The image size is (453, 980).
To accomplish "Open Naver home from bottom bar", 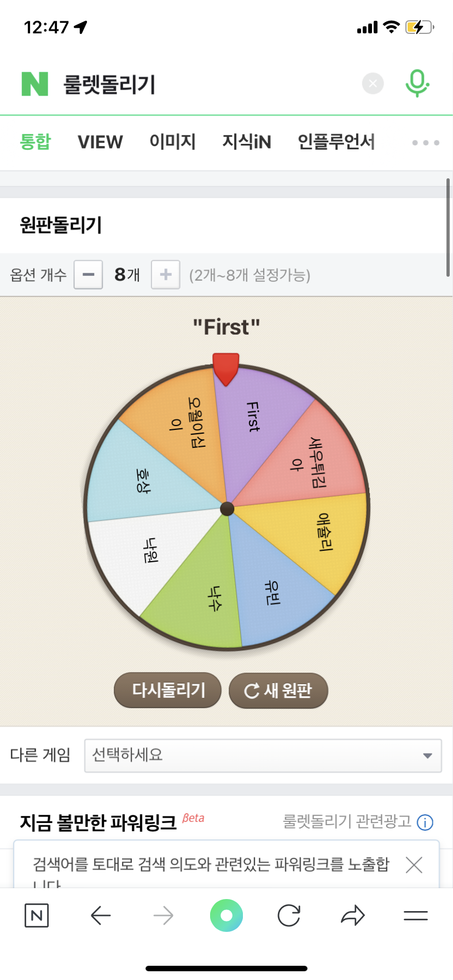I will [x=37, y=915].
